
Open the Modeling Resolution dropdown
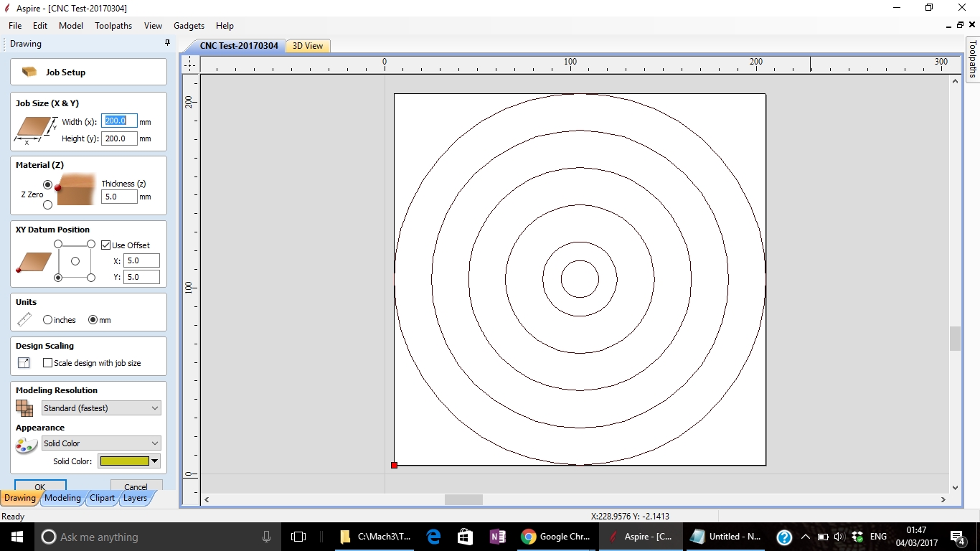tap(101, 408)
